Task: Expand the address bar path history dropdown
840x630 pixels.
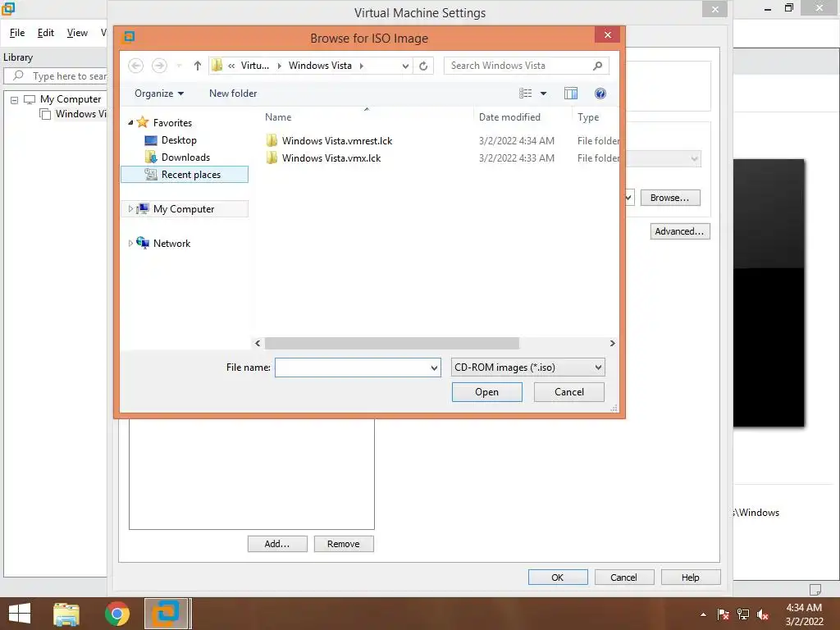Action: (405, 66)
